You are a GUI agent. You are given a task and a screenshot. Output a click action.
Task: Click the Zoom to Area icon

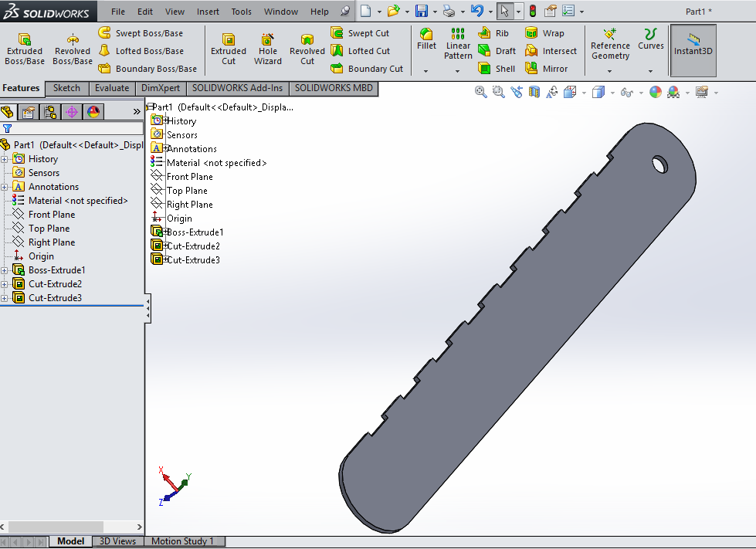(x=499, y=92)
